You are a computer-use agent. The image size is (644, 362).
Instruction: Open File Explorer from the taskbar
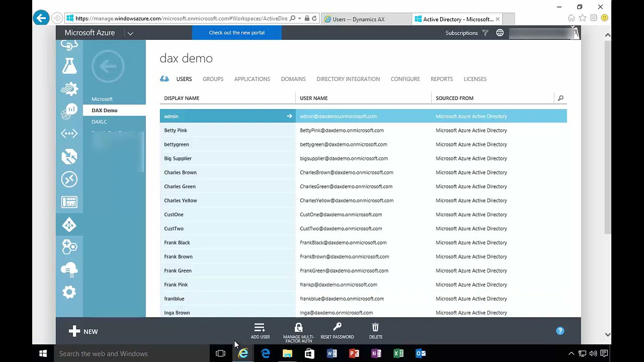(x=287, y=353)
